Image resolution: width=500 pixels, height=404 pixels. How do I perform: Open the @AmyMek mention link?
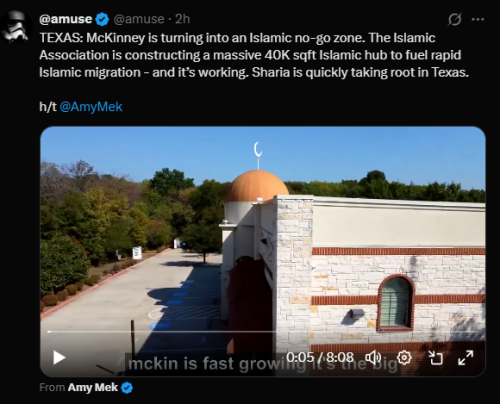tap(91, 107)
